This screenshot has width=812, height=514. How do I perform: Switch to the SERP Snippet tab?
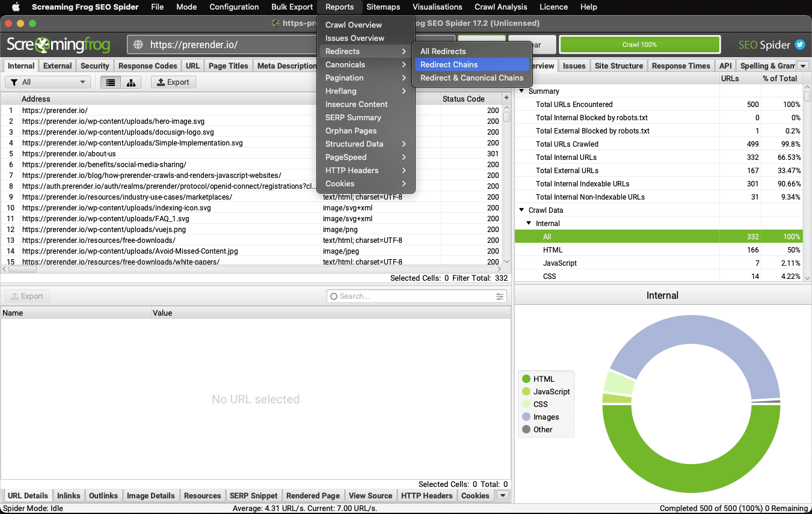click(x=254, y=496)
